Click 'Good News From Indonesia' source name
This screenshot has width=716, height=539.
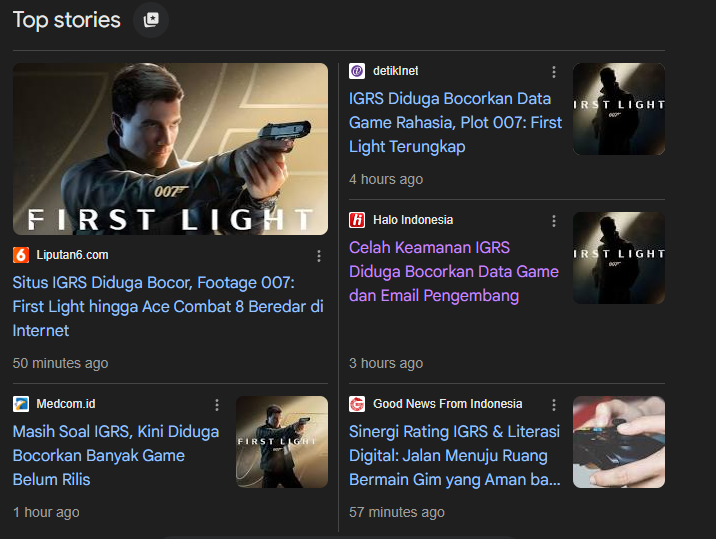tap(448, 404)
